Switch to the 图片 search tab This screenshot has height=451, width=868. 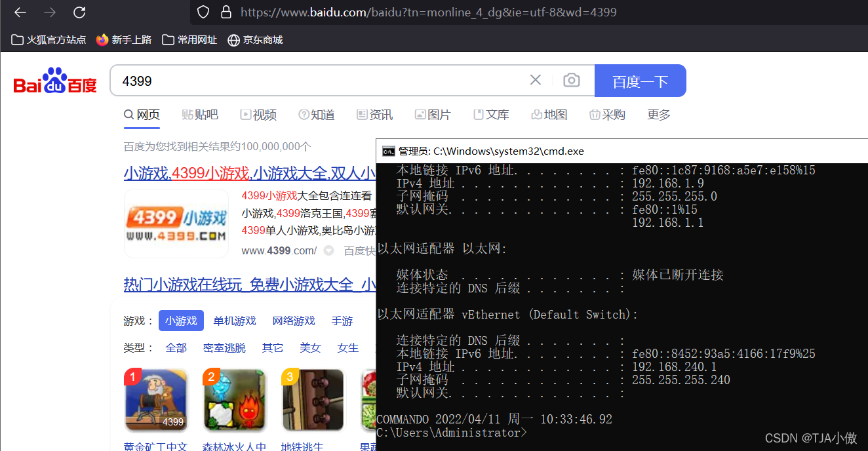pyautogui.click(x=433, y=114)
